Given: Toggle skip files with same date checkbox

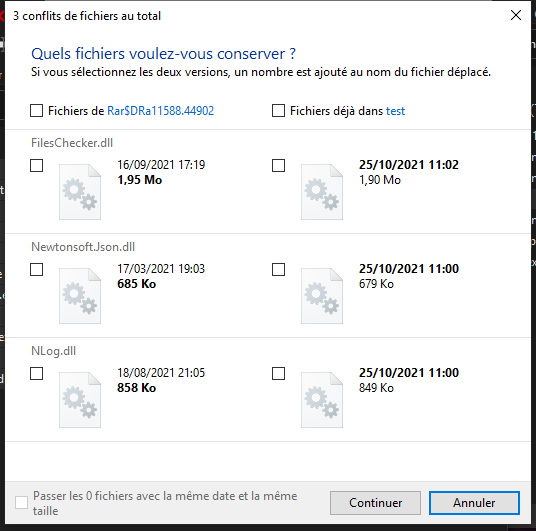Looking at the screenshot, I should click(22, 503).
